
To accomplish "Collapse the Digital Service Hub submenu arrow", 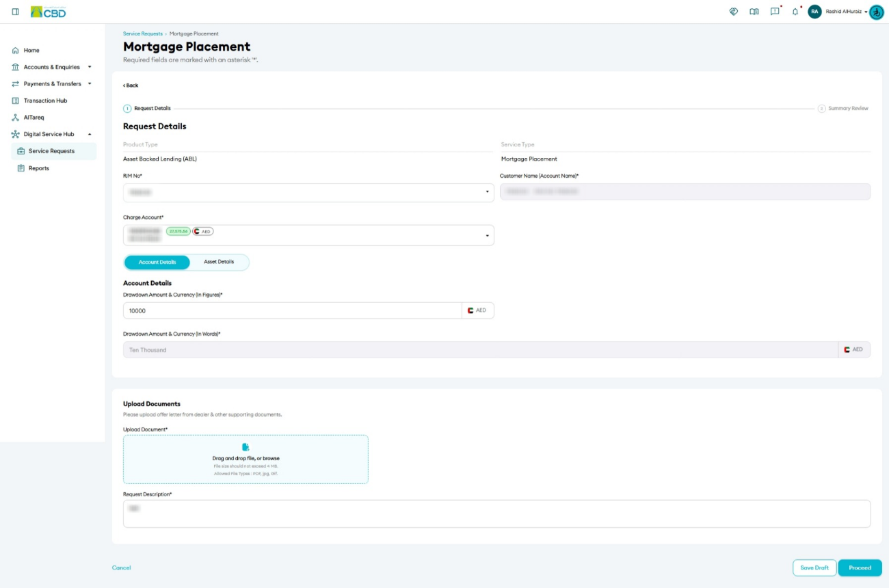I will (90, 134).
